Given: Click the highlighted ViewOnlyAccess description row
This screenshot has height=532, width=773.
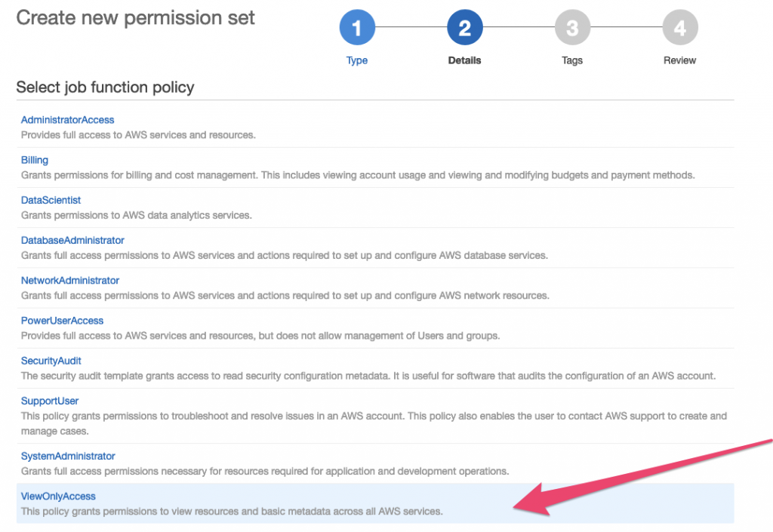Looking at the screenshot, I should coord(231,512).
